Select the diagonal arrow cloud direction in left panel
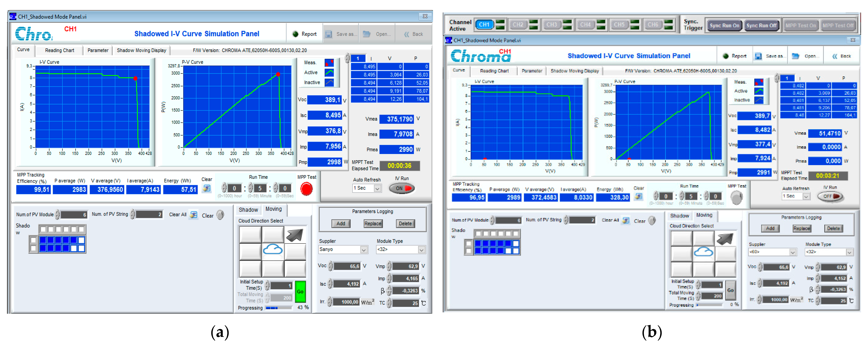 pyautogui.click(x=295, y=235)
